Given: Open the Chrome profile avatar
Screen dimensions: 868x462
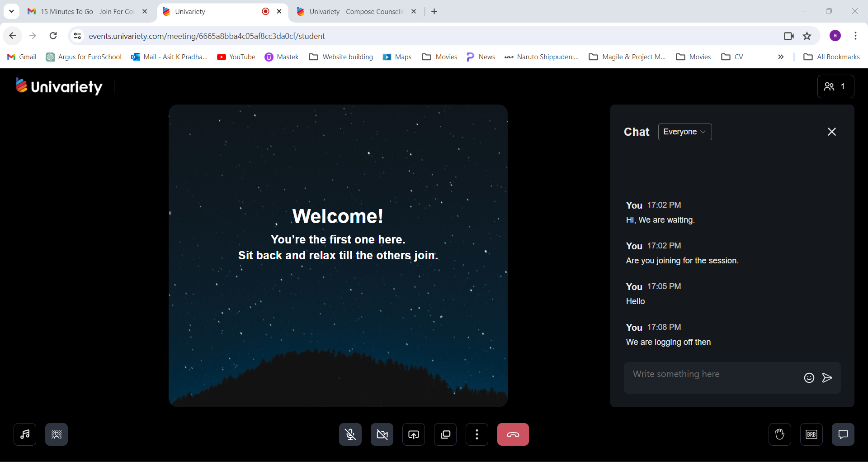Looking at the screenshot, I should [835, 36].
